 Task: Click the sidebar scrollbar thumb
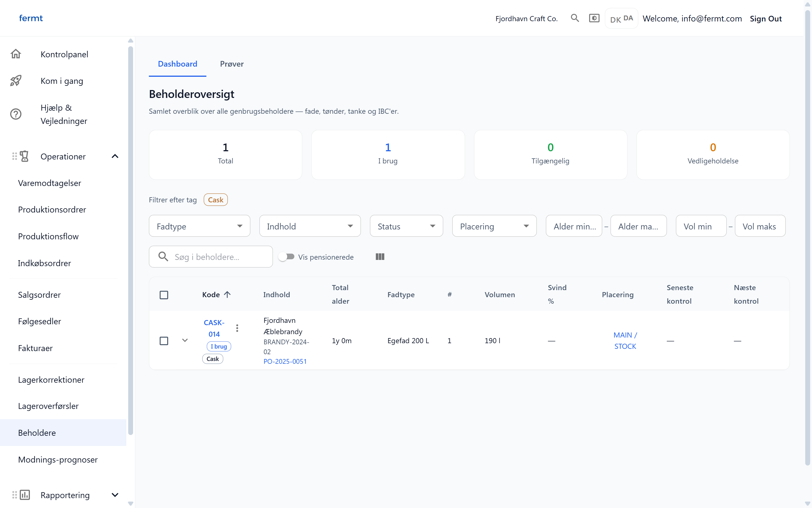click(131, 240)
